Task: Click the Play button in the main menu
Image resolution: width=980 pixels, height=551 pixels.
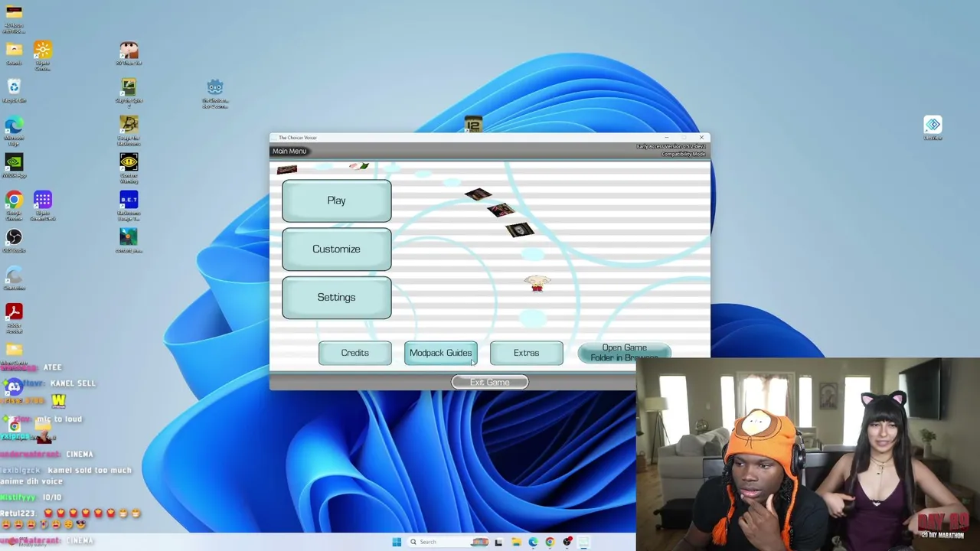Action: [336, 201]
